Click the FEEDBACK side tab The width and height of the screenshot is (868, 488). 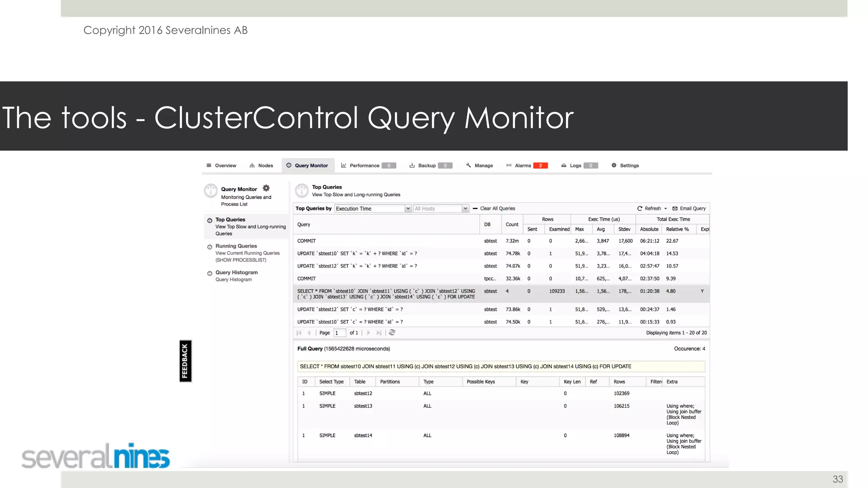[x=186, y=361]
